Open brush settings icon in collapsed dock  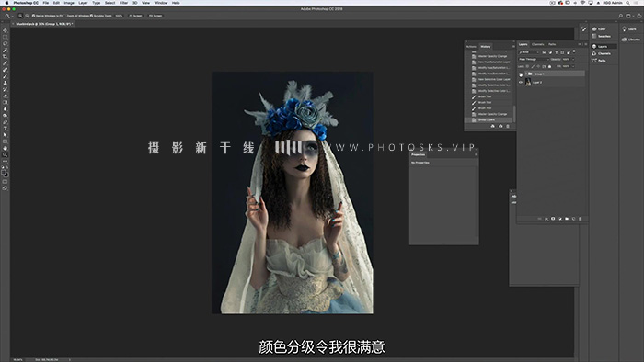tap(583, 29)
